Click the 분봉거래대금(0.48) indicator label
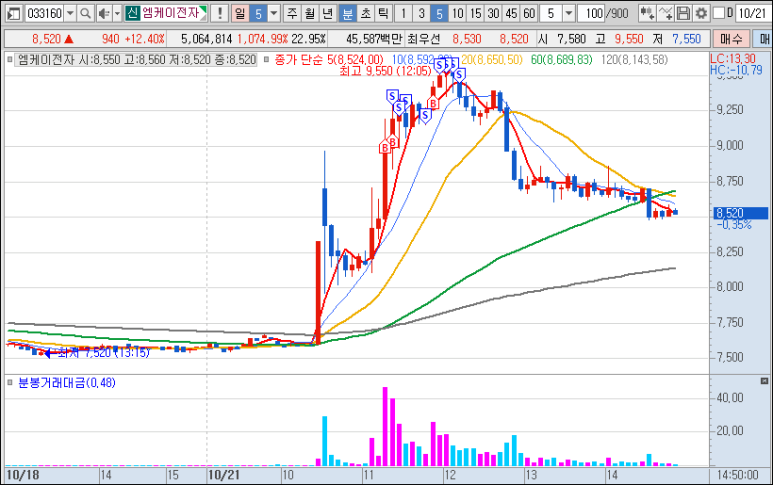 (67, 383)
